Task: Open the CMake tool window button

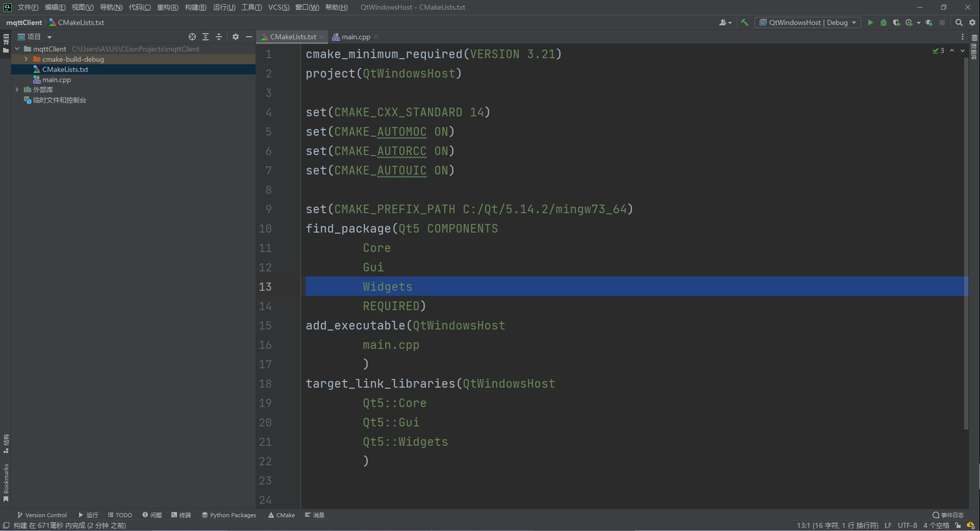Action: pyautogui.click(x=282, y=515)
